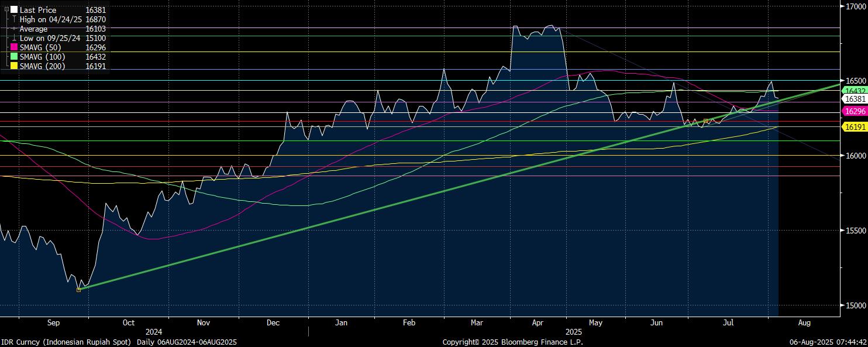Screen dimensions: 868x347
Task: Click the 17000 level on price axis
Action: pos(855,6)
